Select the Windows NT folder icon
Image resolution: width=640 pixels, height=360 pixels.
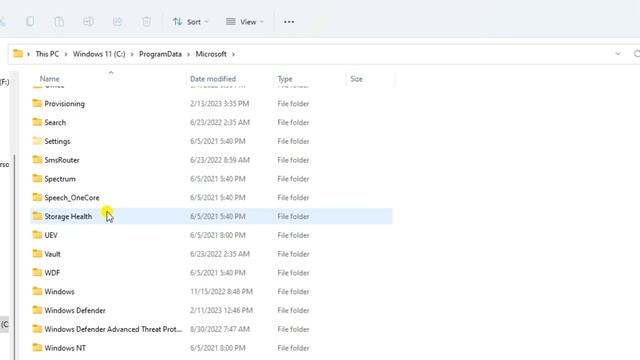(37, 347)
